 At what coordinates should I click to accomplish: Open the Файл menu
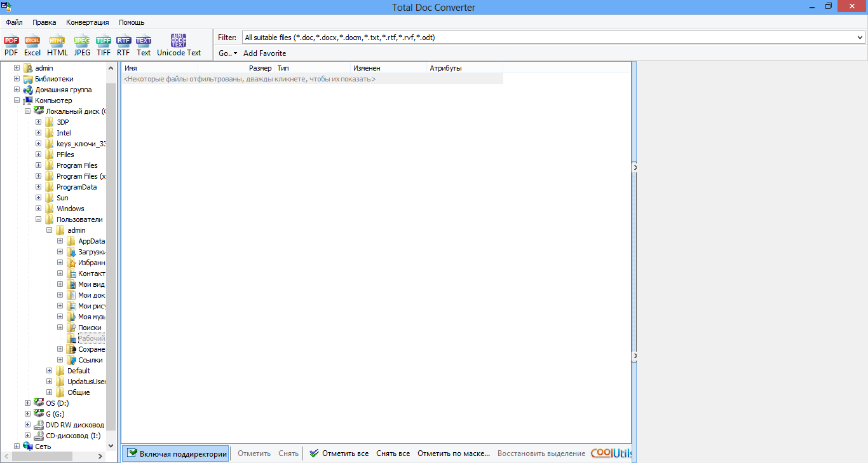click(x=14, y=22)
